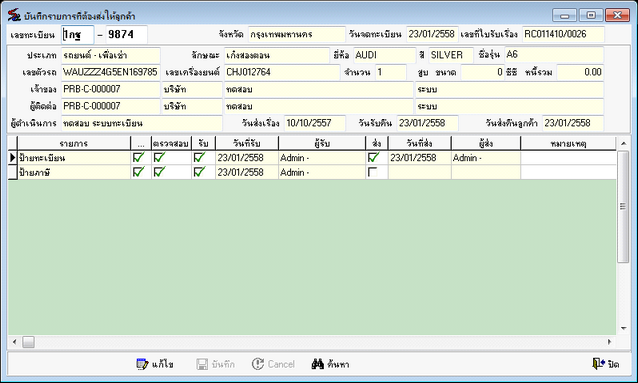
Task: Click the หมายเหตุ cell in ป้ายทะเบียน row
Action: tap(568, 158)
